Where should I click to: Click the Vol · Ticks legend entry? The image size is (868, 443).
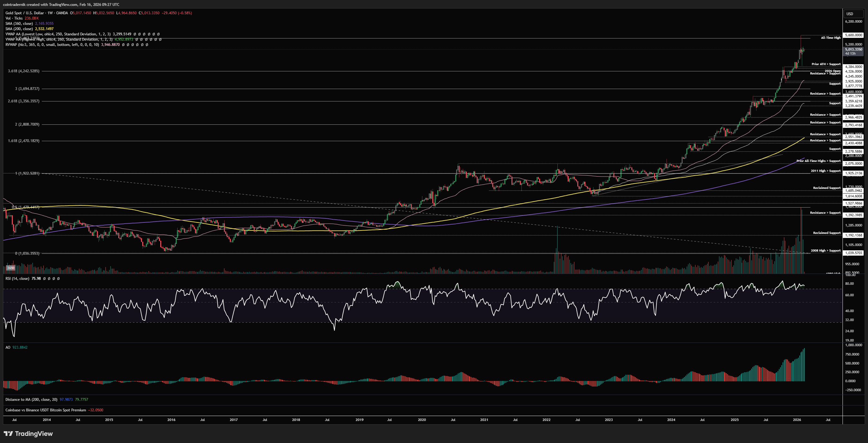click(x=14, y=18)
